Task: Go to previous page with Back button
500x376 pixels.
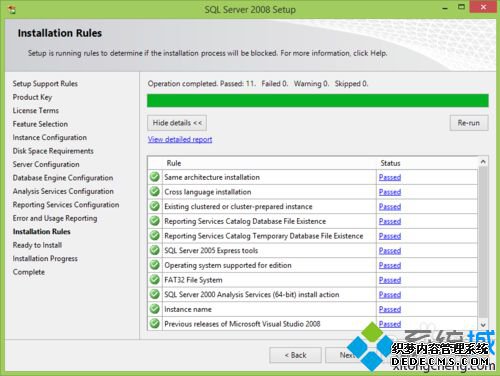Action: tap(295, 355)
